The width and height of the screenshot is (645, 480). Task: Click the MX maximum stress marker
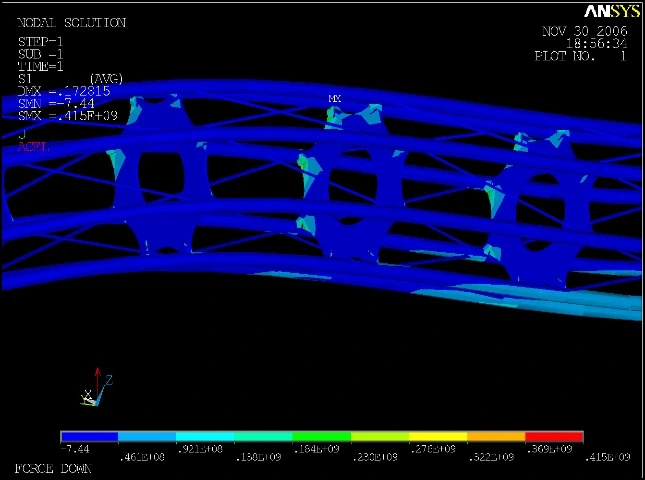pos(335,99)
